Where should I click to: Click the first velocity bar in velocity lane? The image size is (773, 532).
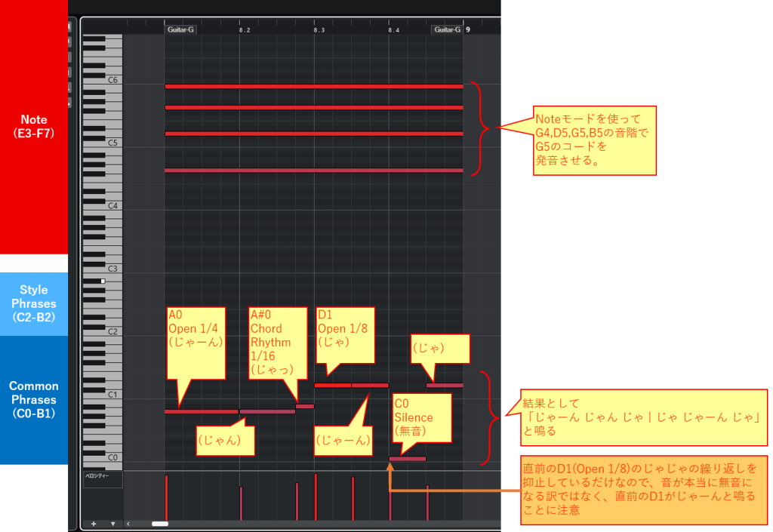(167, 498)
